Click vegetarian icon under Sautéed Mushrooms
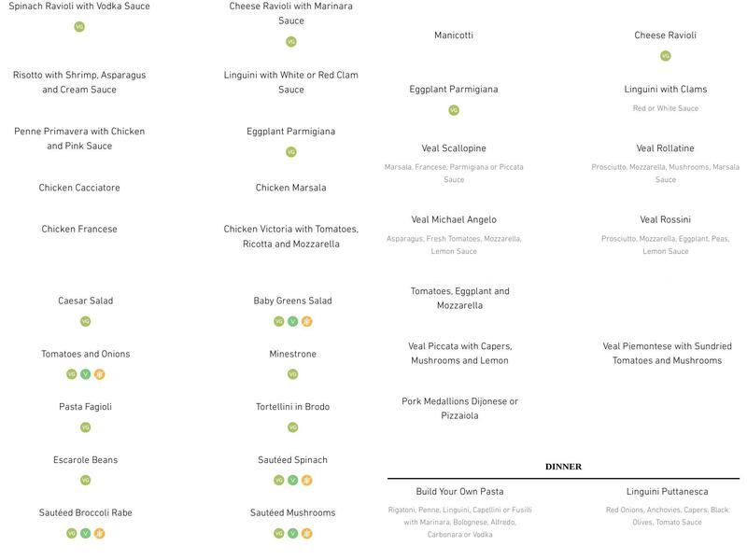This screenshot has width=747, height=560. click(x=278, y=534)
